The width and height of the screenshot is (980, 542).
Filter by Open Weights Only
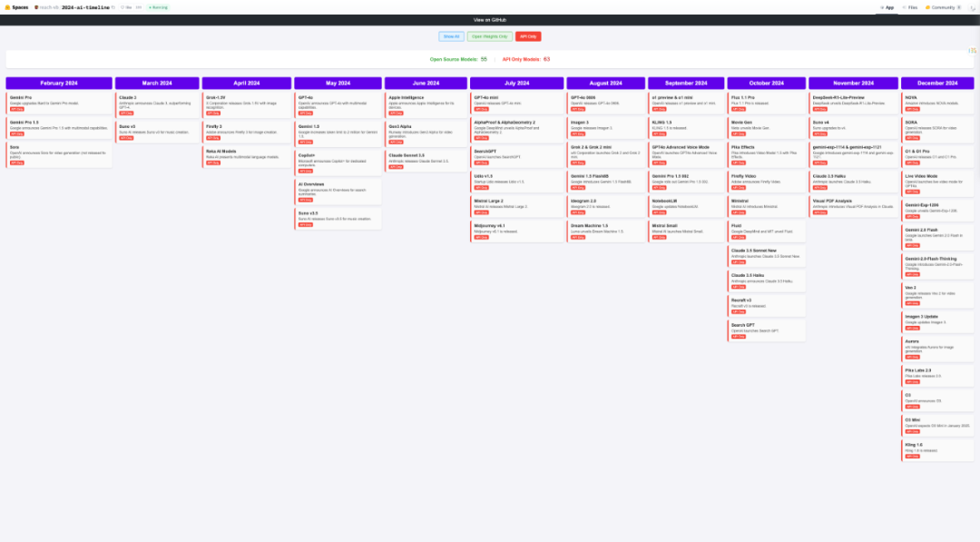click(x=489, y=36)
